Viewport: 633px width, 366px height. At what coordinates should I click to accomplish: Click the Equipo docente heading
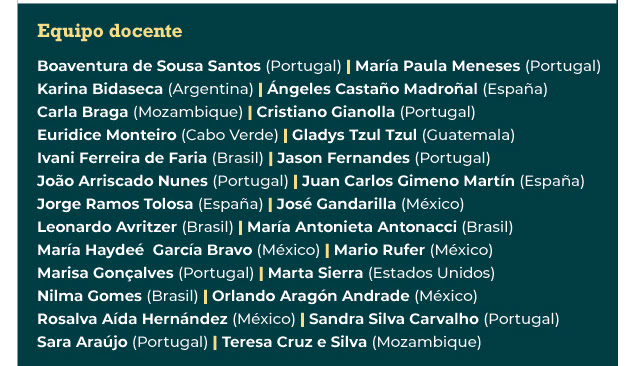pos(110,31)
